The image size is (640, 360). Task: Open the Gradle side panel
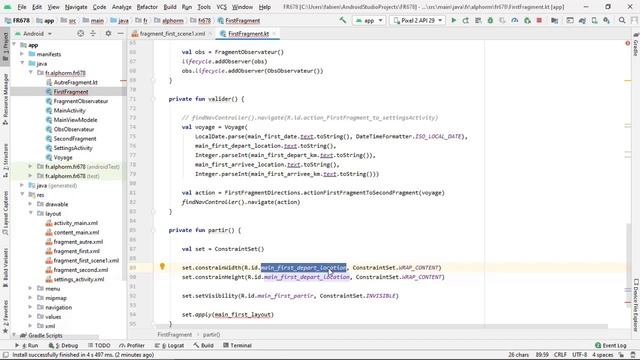[x=636, y=44]
